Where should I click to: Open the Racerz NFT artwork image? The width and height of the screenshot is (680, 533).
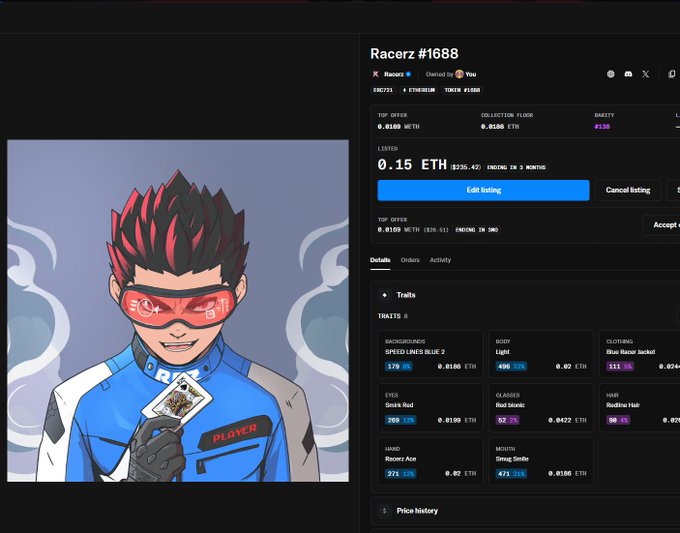click(178, 311)
